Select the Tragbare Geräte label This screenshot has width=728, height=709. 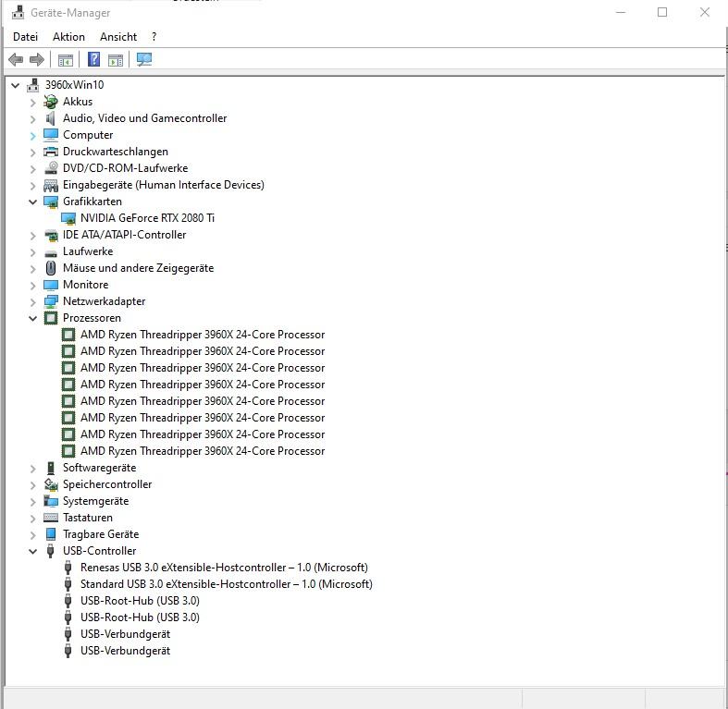[x=101, y=534]
